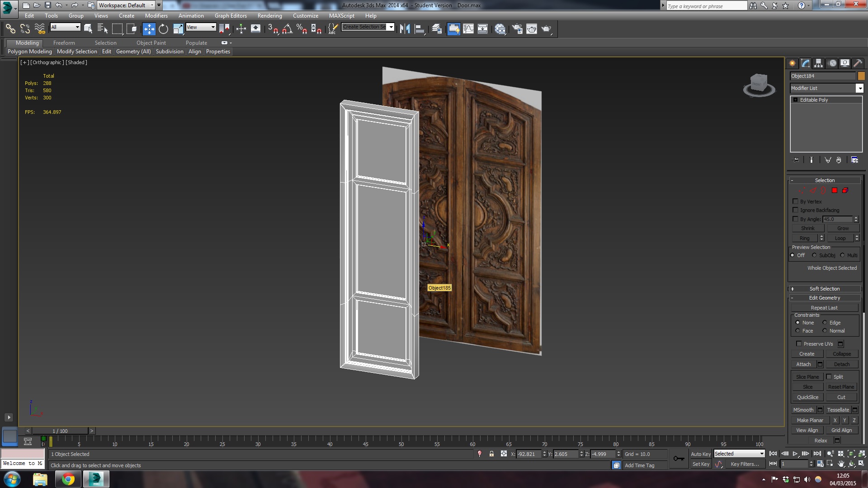This screenshot has width=868, height=488.
Task: Activate the Select and Rotate tool
Action: click(163, 29)
